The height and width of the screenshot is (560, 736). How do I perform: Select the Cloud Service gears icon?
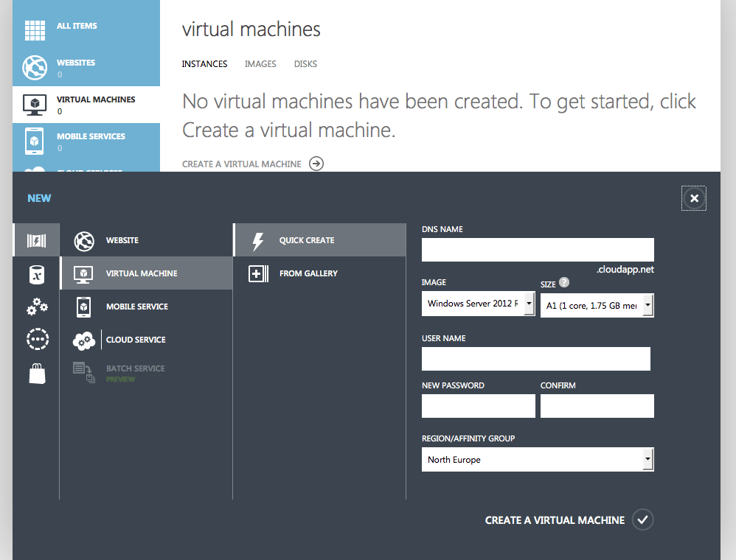[x=83, y=339]
